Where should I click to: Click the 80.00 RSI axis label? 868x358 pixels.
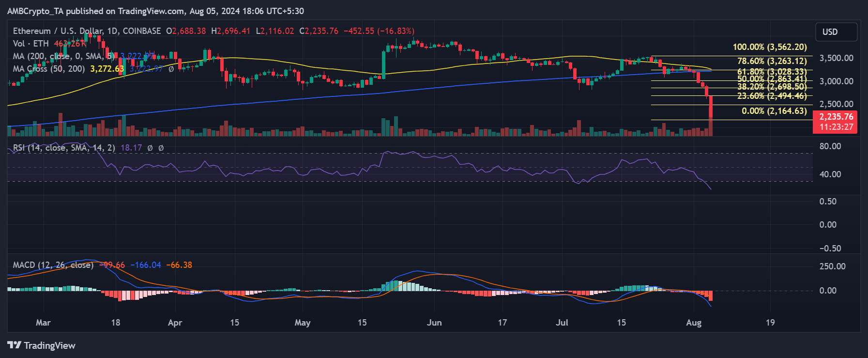(x=830, y=146)
